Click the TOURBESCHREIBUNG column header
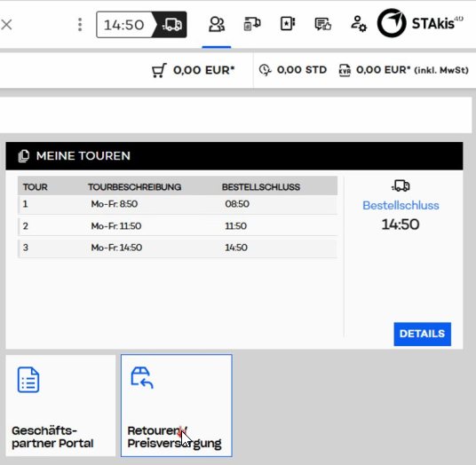The height and width of the screenshot is (465, 476). pyautogui.click(x=134, y=187)
